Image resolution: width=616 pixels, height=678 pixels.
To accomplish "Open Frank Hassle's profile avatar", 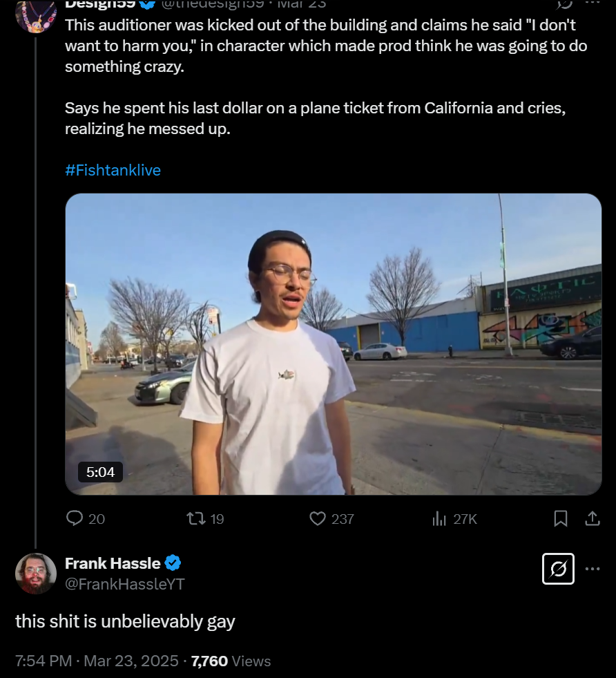I will tap(36, 574).
